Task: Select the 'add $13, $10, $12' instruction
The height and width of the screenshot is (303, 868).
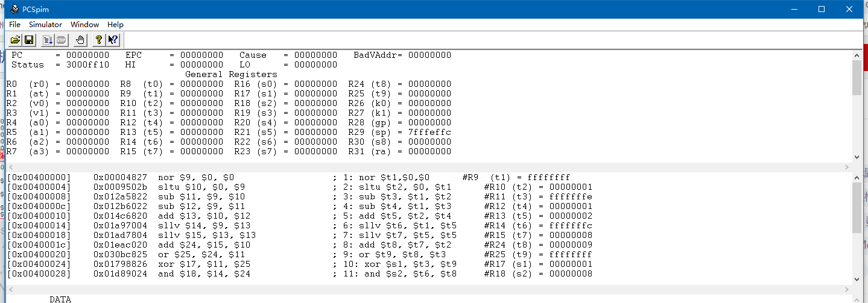Action: click(x=204, y=216)
